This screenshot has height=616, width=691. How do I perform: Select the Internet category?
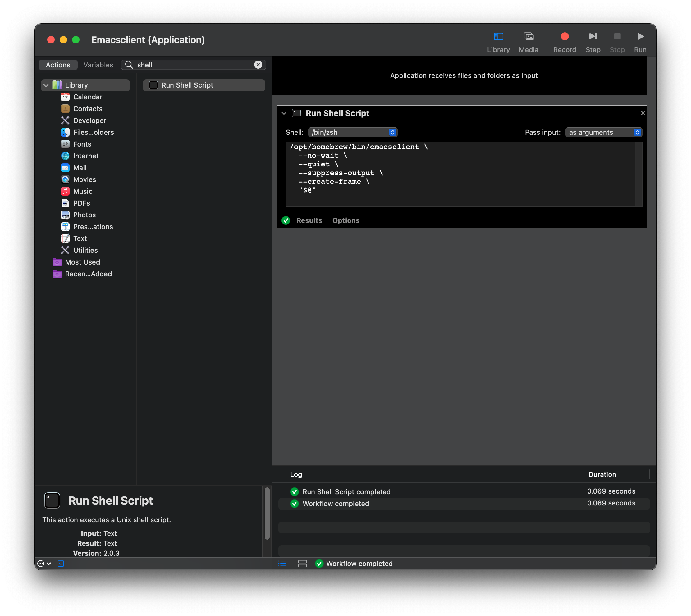pyautogui.click(x=86, y=156)
